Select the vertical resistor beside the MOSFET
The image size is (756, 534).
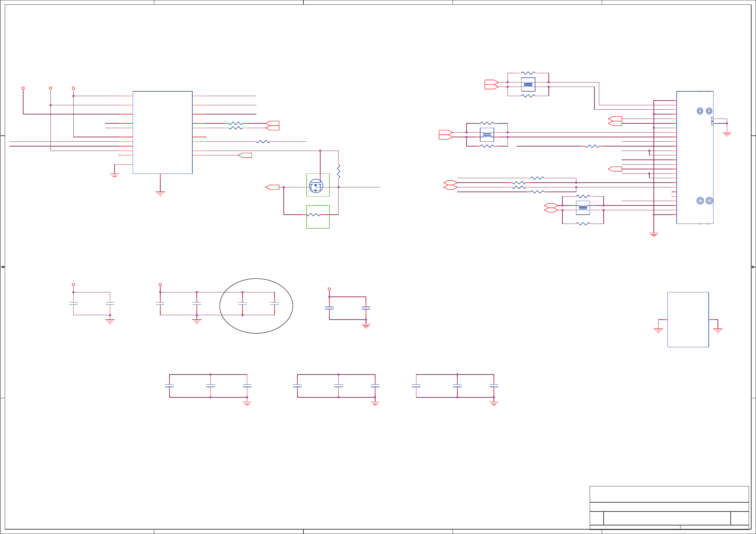pos(338,171)
